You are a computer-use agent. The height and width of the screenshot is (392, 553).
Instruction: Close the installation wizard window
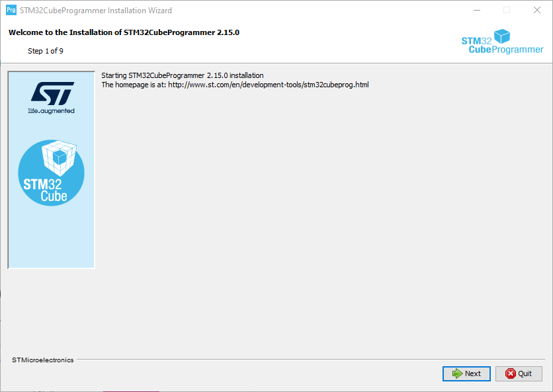tap(537, 11)
